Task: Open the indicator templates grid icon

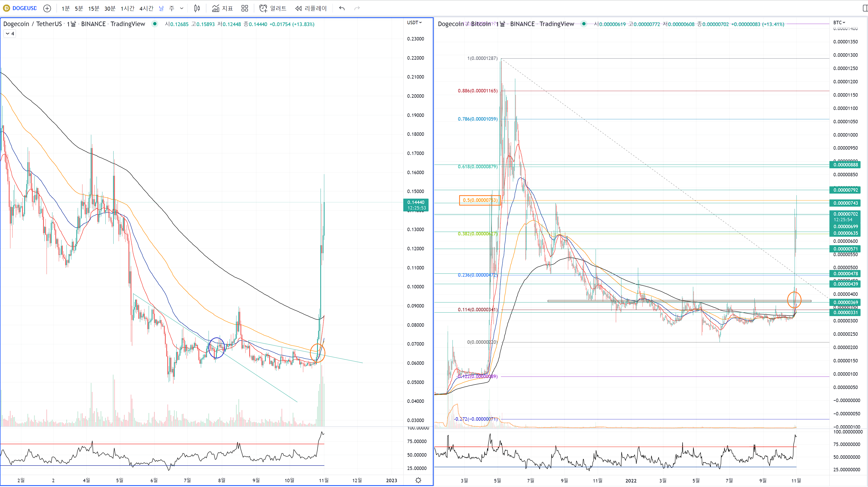Action: (245, 9)
